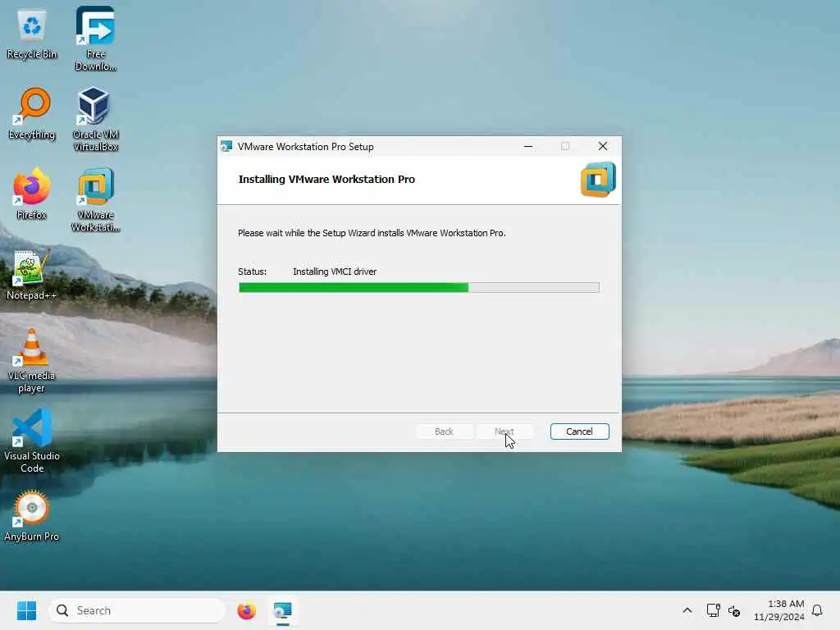Show hidden system tray icons
Screen dimensions: 840x630
687,610
